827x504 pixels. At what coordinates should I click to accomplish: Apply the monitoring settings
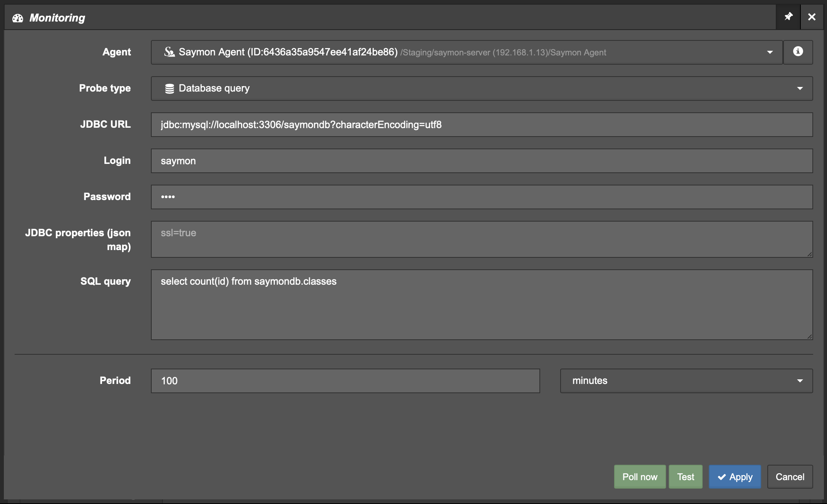pyautogui.click(x=735, y=477)
